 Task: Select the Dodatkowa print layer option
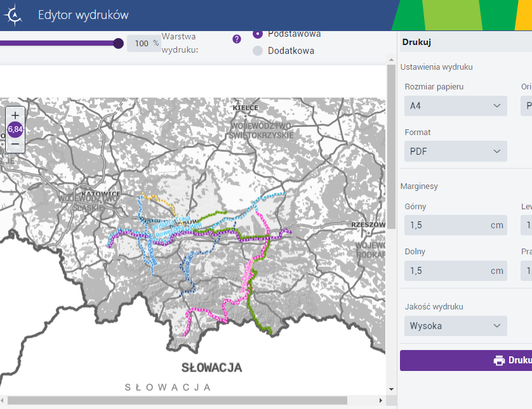click(258, 51)
